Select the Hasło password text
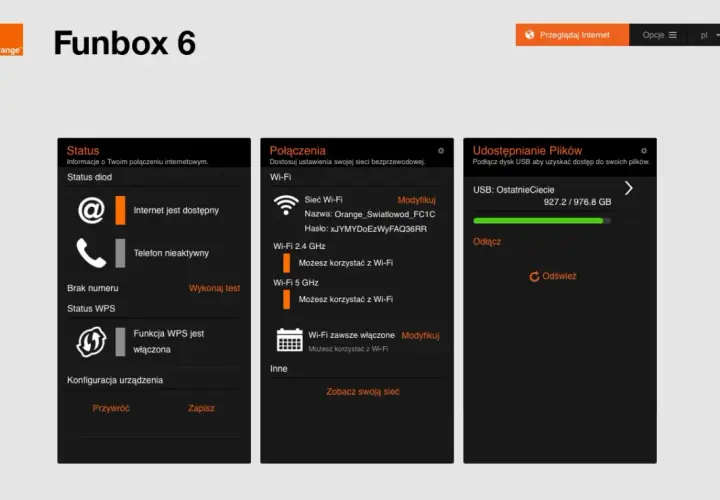Screen dimensions: 720x500 [x=366, y=229]
